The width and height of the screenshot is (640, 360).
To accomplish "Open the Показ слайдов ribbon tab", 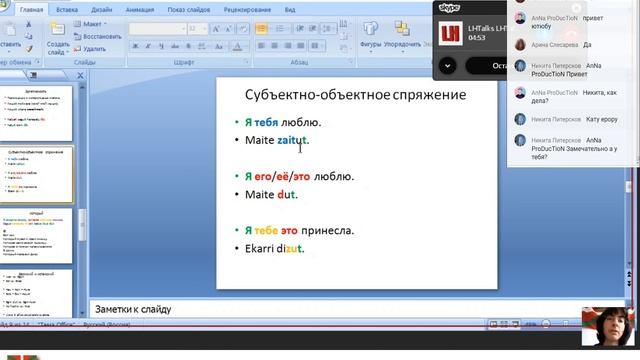I will pos(189,9).
